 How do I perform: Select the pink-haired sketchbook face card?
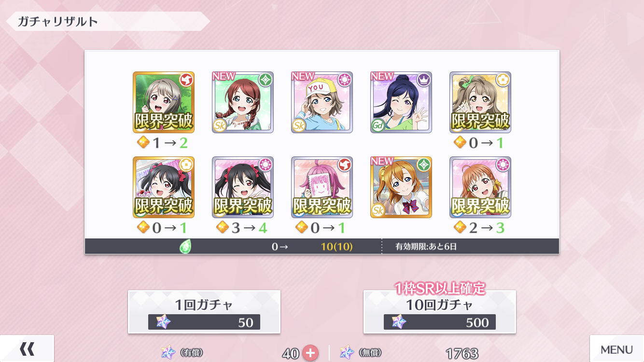(x=322, y=187)
